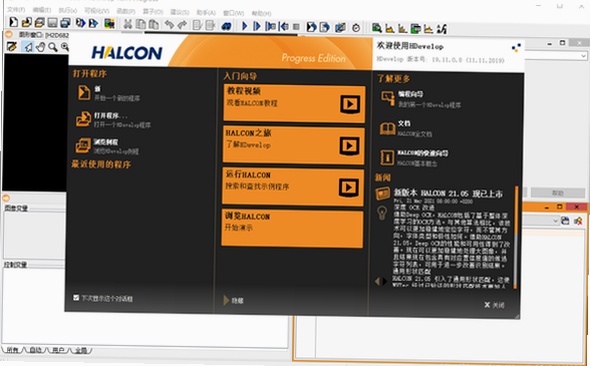590x366 pixels.
Task: Open the 编辑(E) menu
Action: click(41, 10)
